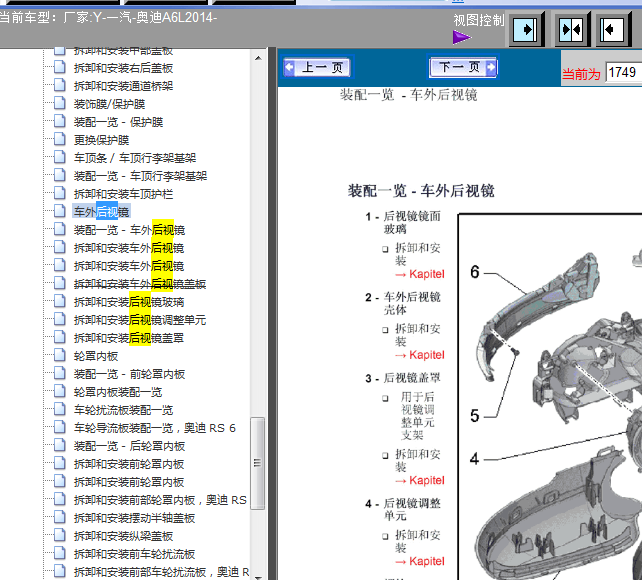Select tree item 装配一览 - 前轮罩内板
This screenshot has height=580, width=642.
(x=129, y=374)
